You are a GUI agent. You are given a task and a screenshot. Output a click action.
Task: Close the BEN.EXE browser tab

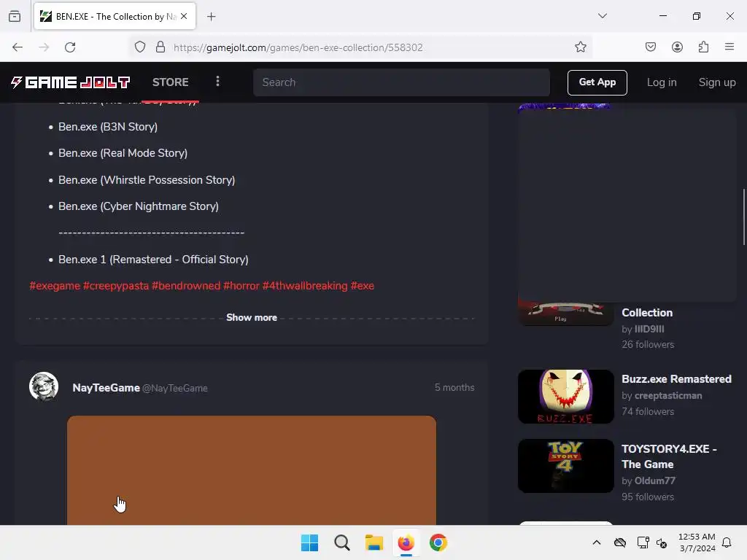pyautogui.click(x=184, y=16)
